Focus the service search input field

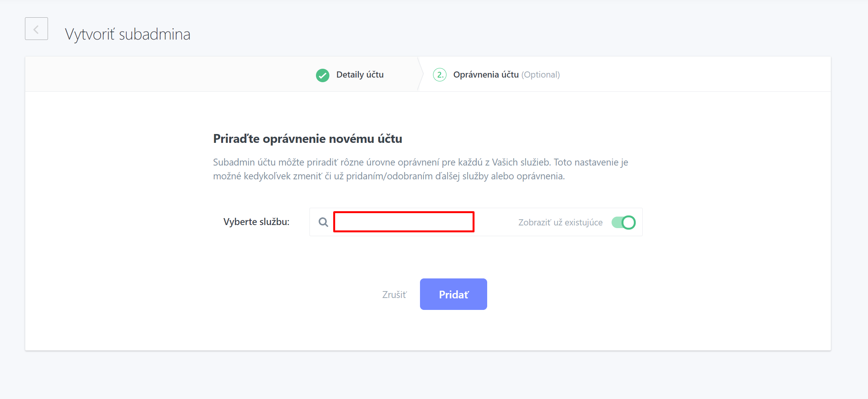404,222
